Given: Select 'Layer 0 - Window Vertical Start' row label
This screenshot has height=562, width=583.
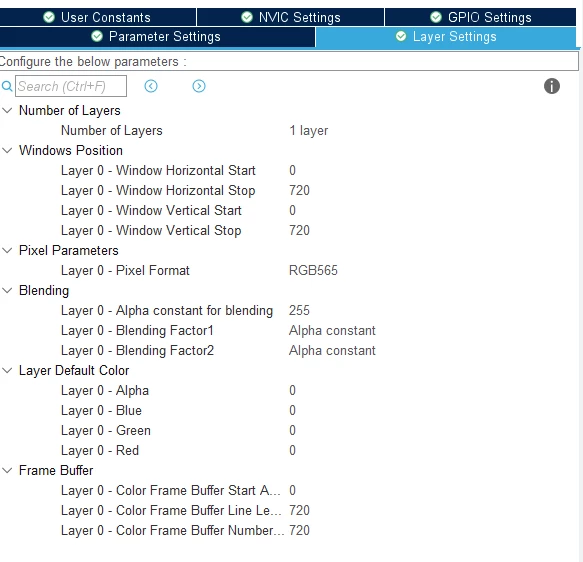Looking at the screenshot, I should (151, 210).
